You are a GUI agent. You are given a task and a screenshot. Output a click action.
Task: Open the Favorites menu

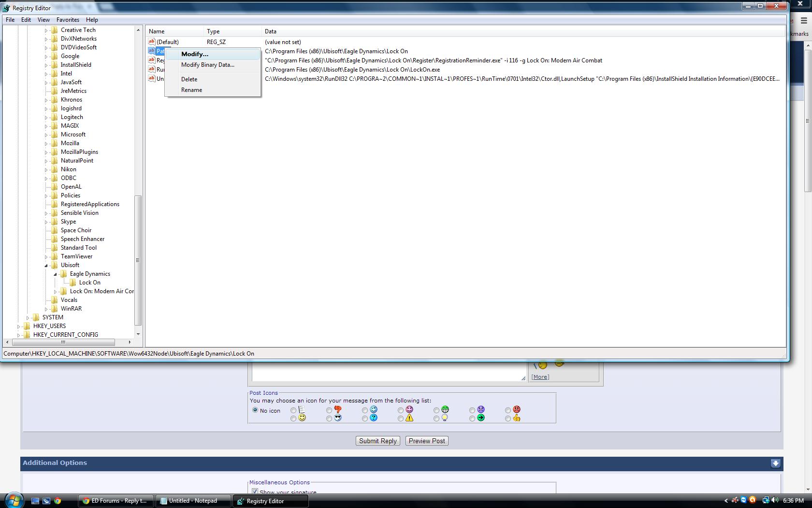click(x=68, y=20)
